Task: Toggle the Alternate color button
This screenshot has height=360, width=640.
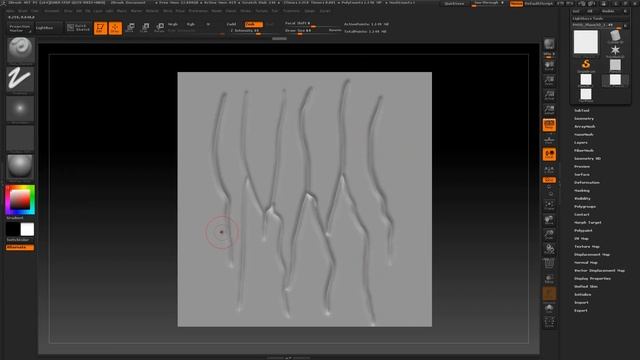Action: (20, 247)
